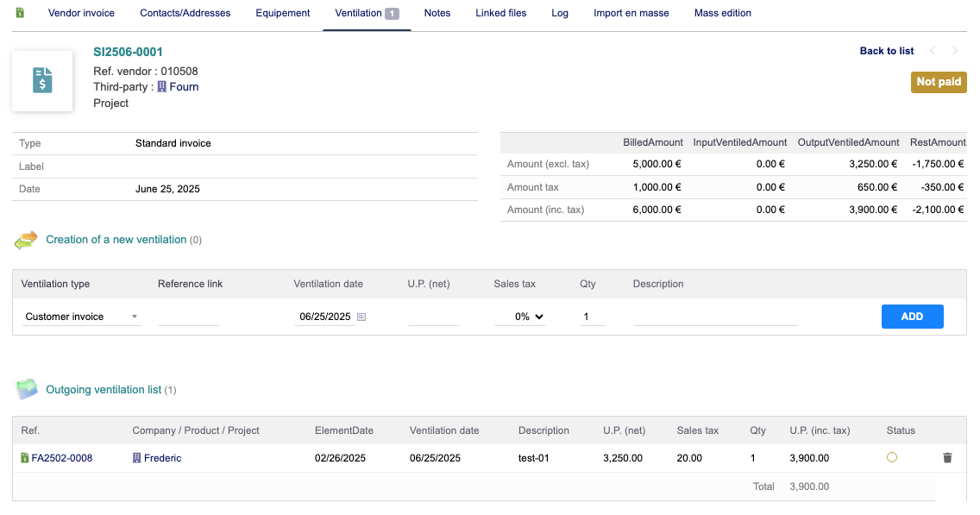980x515 pixels.
Task: Click the outgoing ventilation list icon
Action: 27,390
